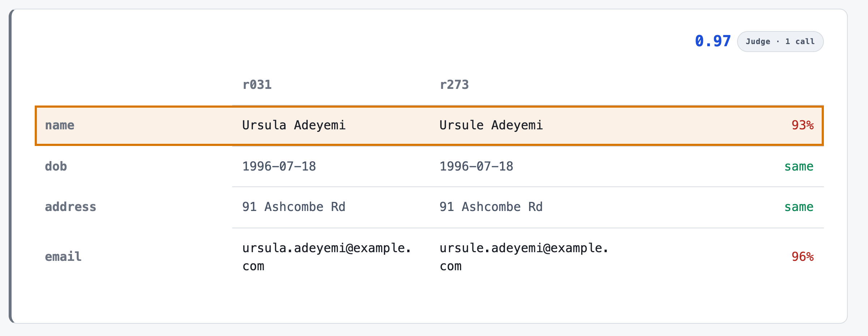The width and height of the screenshot is (868, 336).
Task: Click the name value Ursule Adeyemi
Action: point(491,125)
